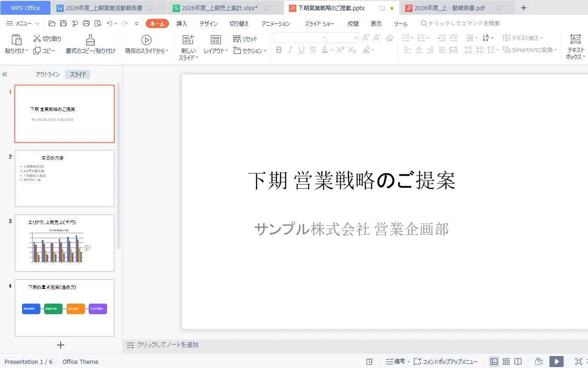
Task: Switch to slide sorter grid view
Action: (506, 362)
